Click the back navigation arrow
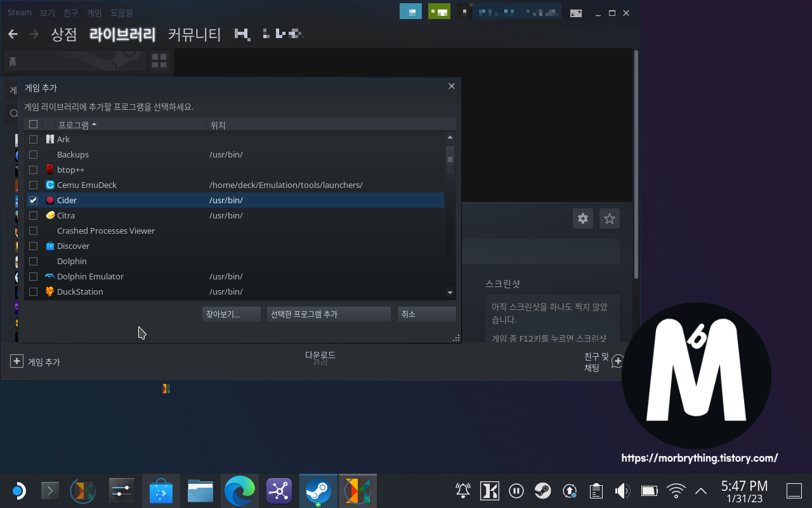812x508 pixels. (13, 34)
